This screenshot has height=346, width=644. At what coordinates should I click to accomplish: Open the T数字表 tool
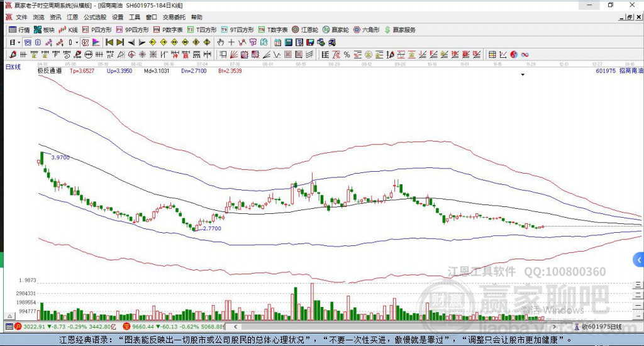pyautogui.click(x=273, y=30)
